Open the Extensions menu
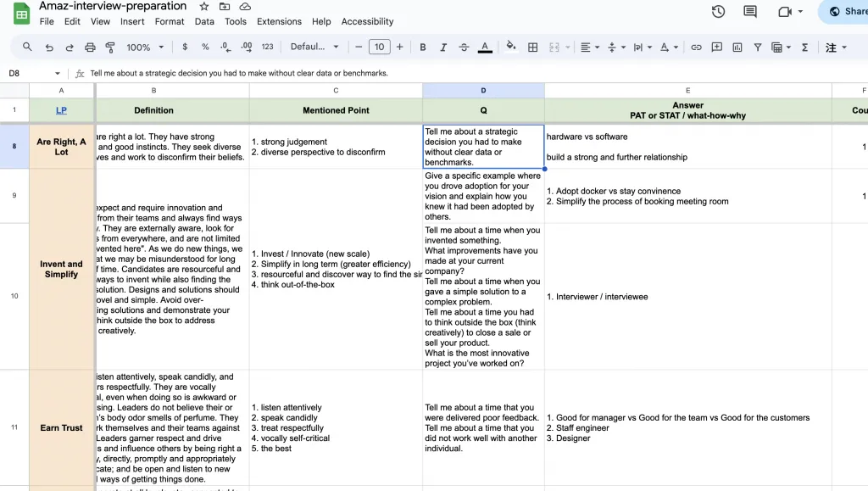The image size is (868, 491). (279, 21)
